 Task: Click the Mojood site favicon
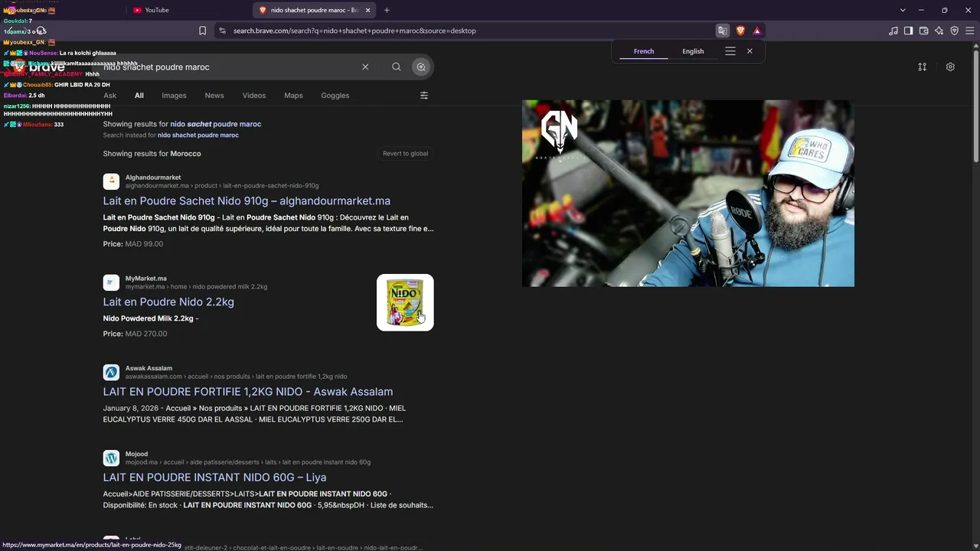pos(112,458)
